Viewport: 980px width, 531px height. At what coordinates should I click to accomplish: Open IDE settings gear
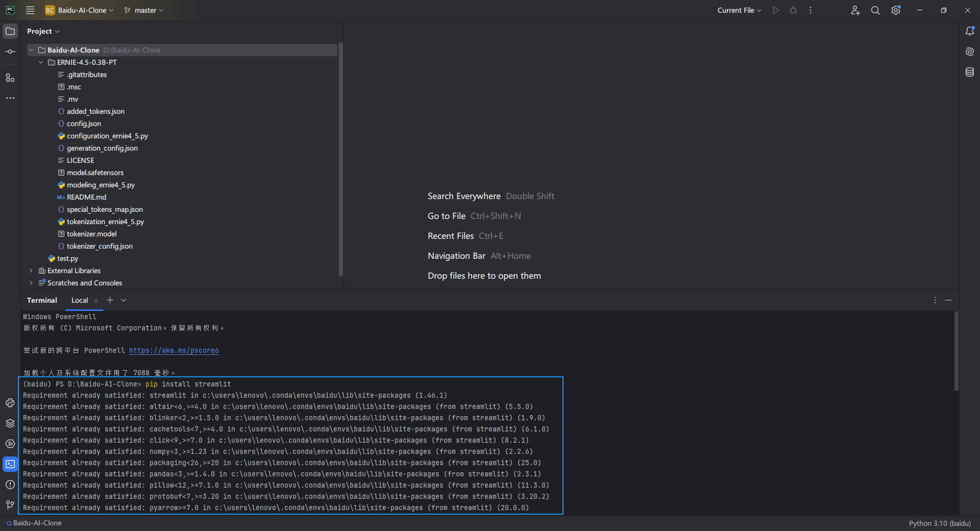point(896,10)
